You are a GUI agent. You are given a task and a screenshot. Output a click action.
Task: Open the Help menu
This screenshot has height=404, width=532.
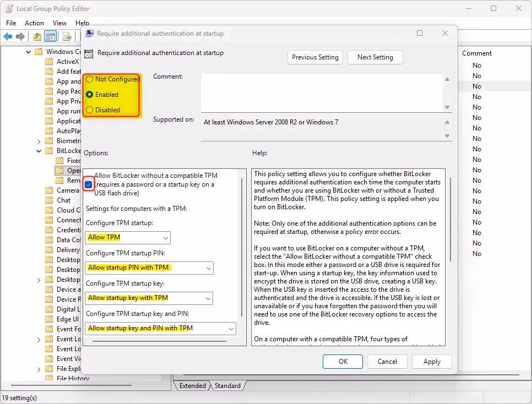(x=82, y=23)
